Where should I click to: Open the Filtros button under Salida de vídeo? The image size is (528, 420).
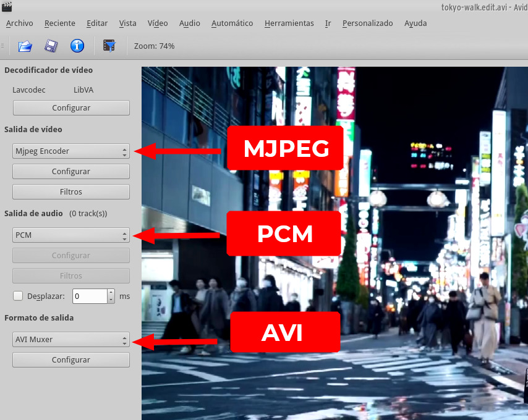(70, 191)
